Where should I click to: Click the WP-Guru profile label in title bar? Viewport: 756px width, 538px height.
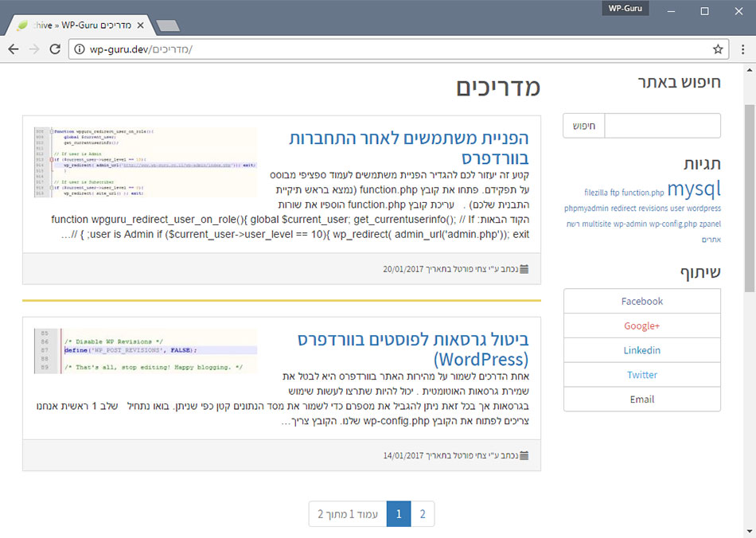625,8
